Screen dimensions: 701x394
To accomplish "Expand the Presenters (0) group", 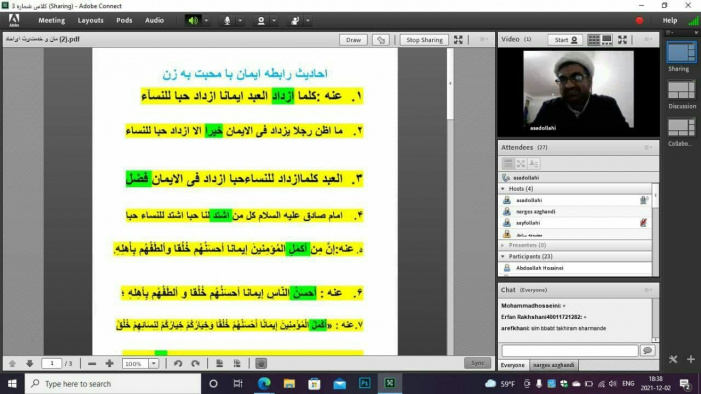I will (503, 246).
